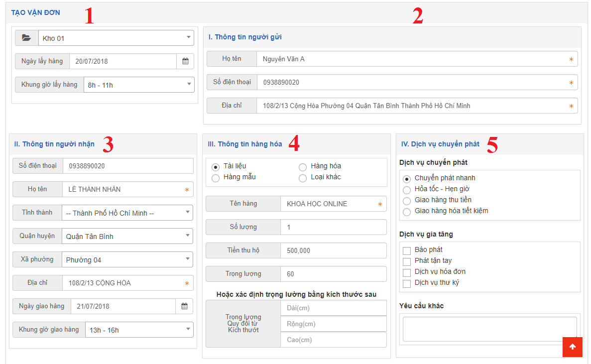
Task: Open the Xã phường ward dropdown
Action: point(127,259)
